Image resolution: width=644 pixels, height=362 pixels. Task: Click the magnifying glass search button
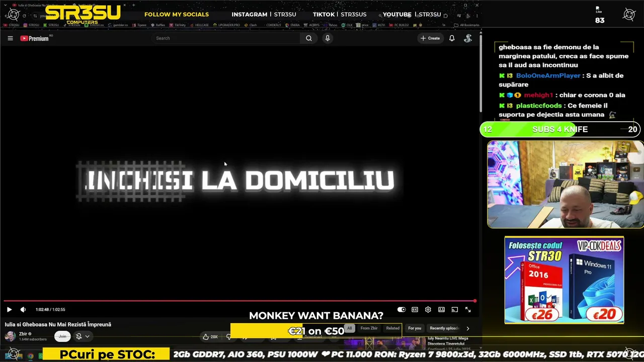pos(309,38)
